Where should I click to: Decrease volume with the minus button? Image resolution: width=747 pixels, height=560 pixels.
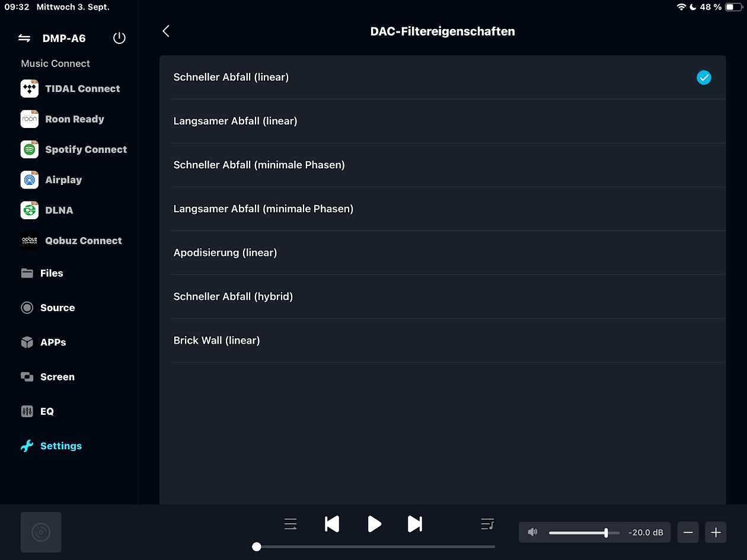point(688,532)
